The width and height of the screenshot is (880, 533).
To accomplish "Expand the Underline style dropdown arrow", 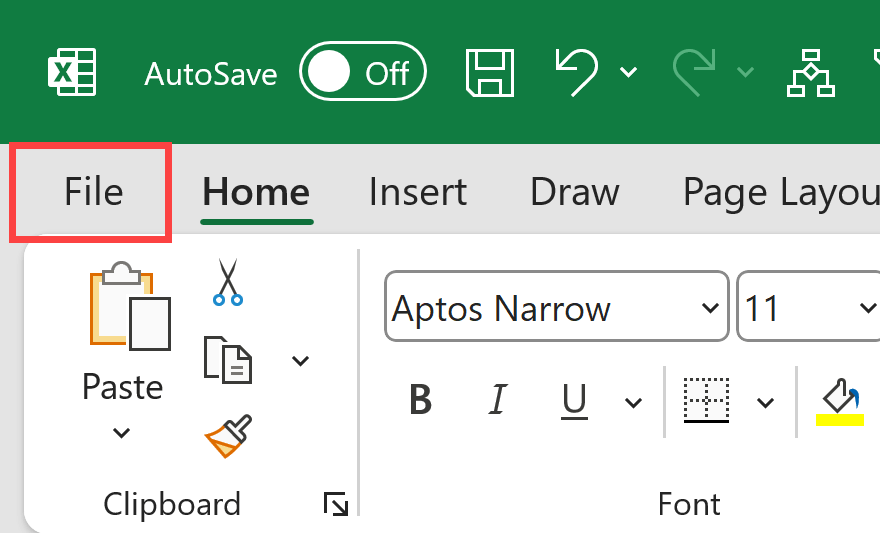I will [633, 402].
